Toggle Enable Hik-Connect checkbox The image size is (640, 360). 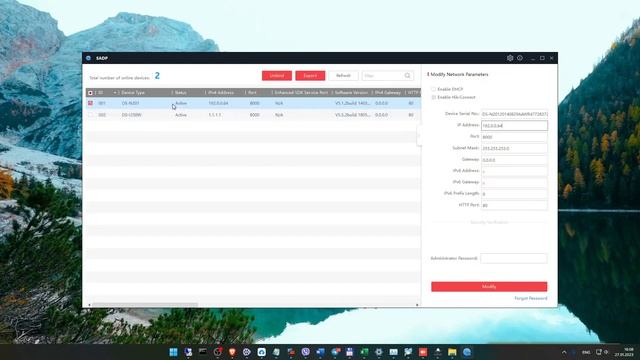(x=433, y=97)
